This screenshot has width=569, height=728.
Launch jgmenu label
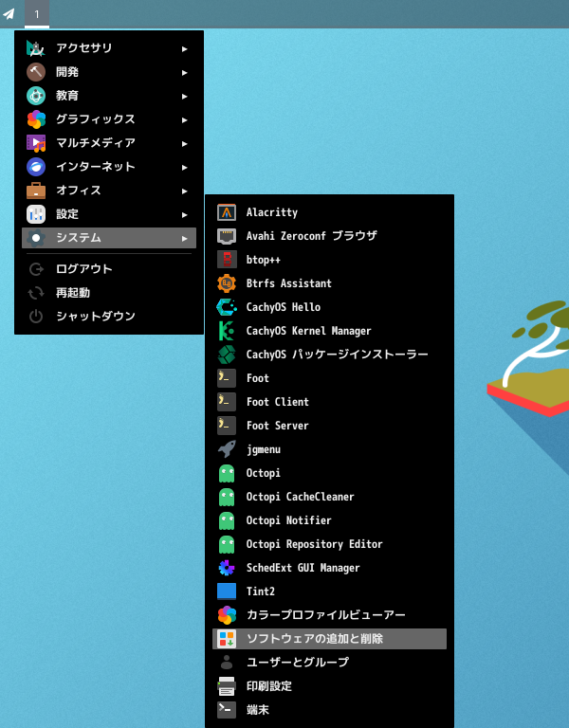coord(264,449)
